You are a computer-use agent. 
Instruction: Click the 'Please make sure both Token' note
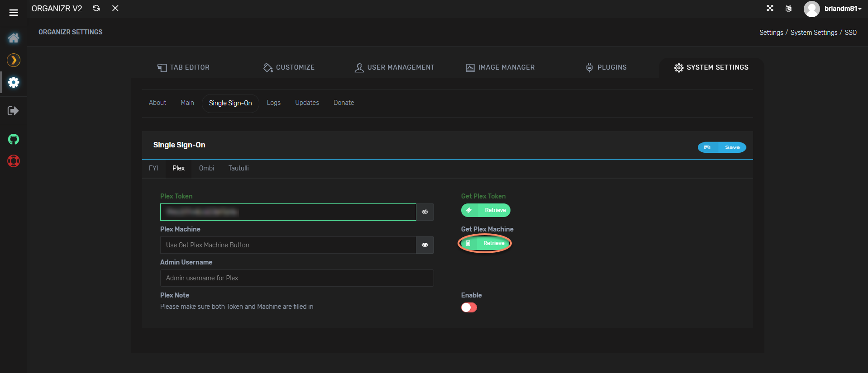point(237,307)
